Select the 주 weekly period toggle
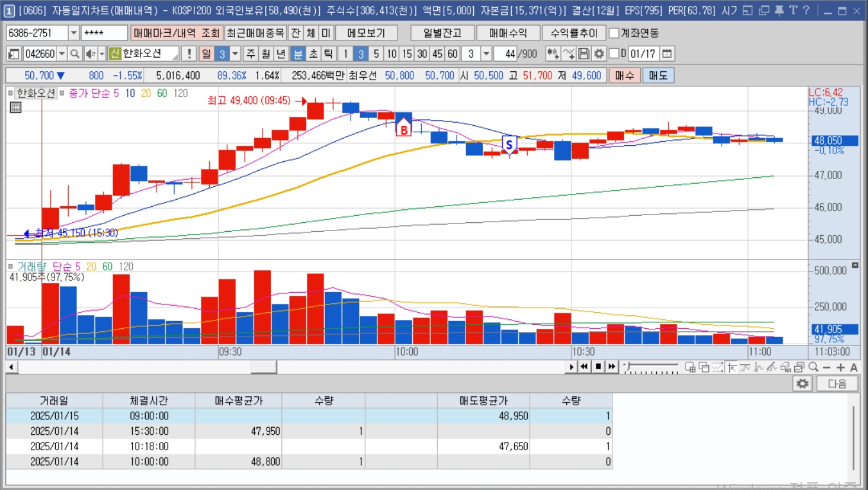Viewport: 868px width, 490px height. 250,54
